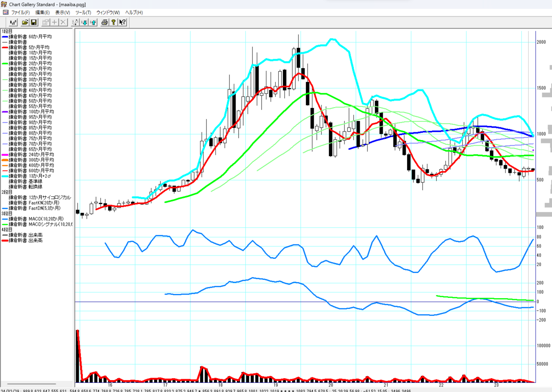Open the ツール(T) menu
552x392 pixels.
click(x=83, y=12)
